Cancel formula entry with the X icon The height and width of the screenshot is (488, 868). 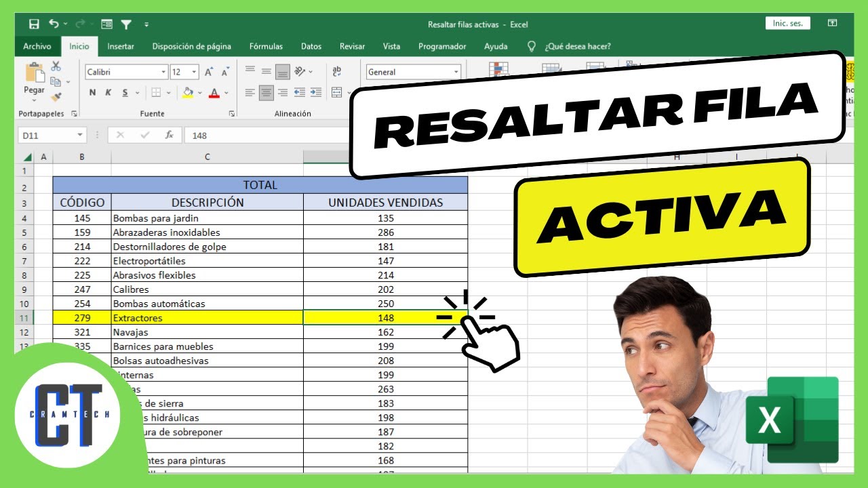[121, 135]
